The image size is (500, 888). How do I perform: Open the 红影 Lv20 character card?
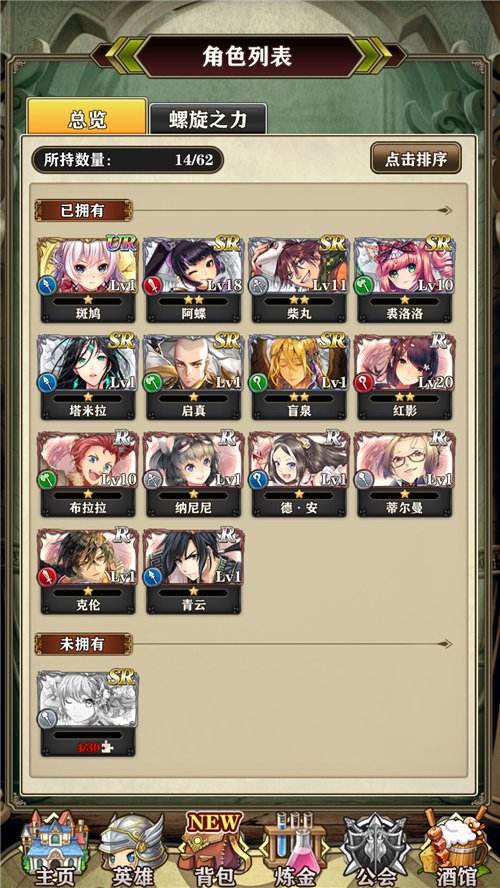(x=404, y=377)
